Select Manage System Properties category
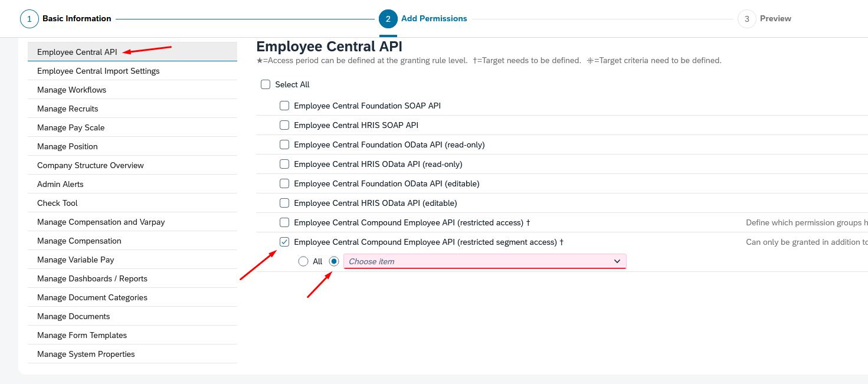 86,354
